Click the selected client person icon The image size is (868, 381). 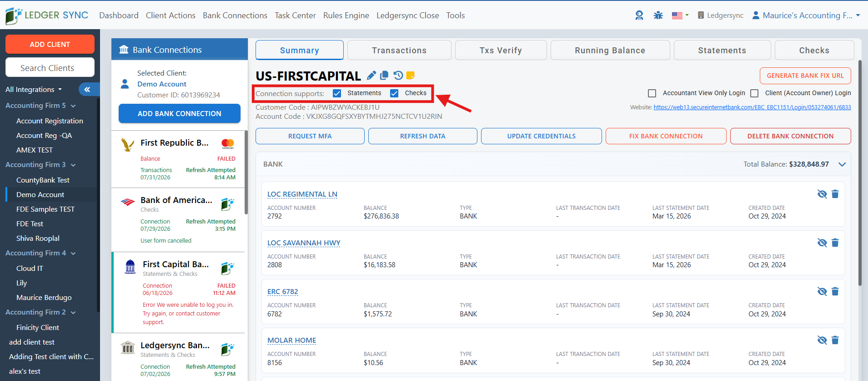(125, 84)
